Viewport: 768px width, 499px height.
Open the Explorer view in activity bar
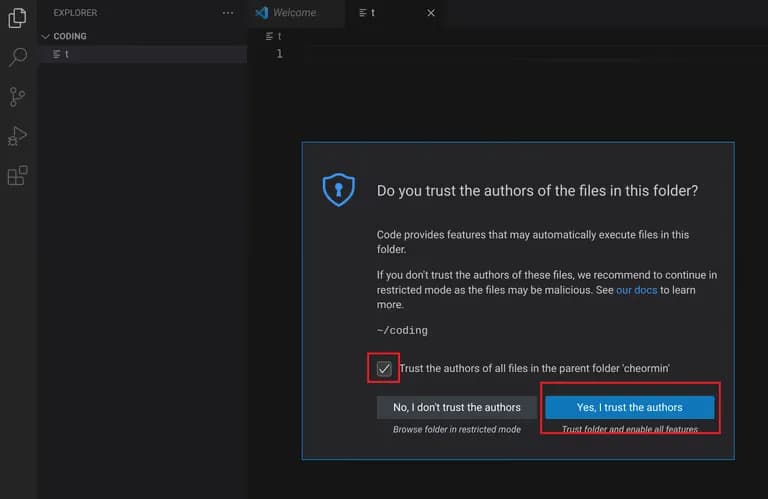17,18
